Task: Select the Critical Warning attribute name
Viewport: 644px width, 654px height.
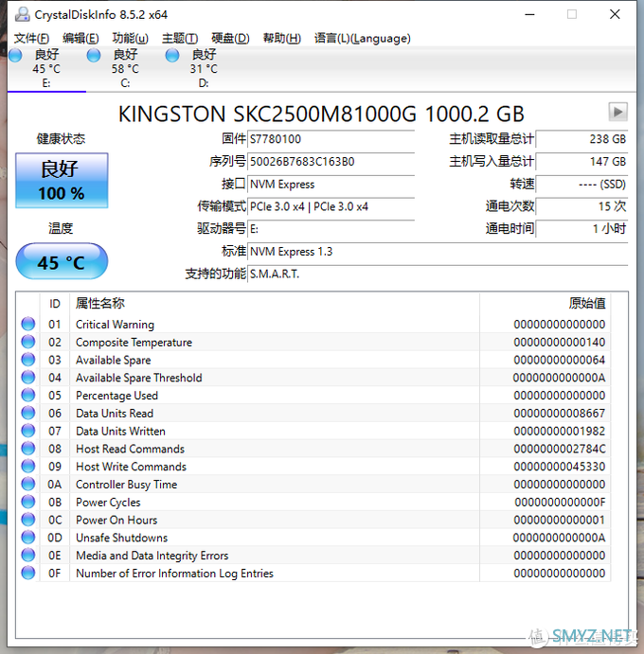Action: pyautogui.click(x=115, y=325)
